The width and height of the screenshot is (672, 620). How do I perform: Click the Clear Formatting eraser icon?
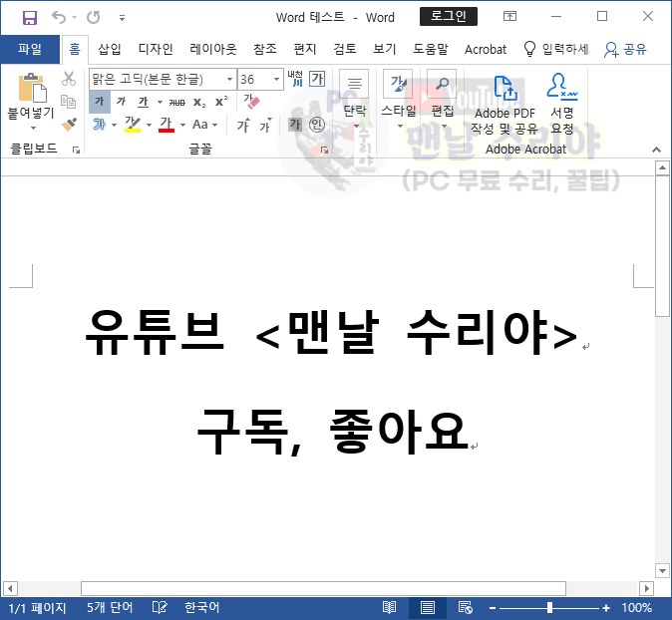point(251,102)
